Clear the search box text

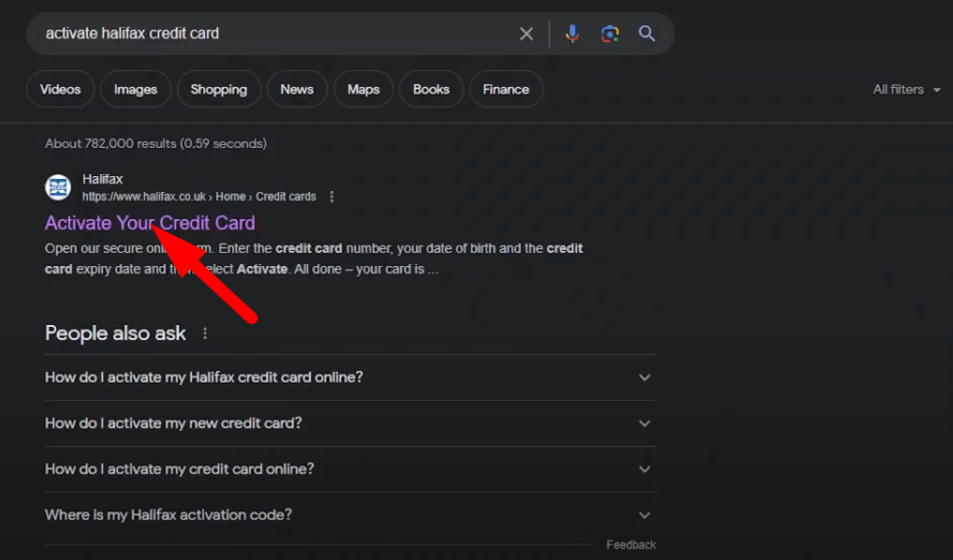527,34
